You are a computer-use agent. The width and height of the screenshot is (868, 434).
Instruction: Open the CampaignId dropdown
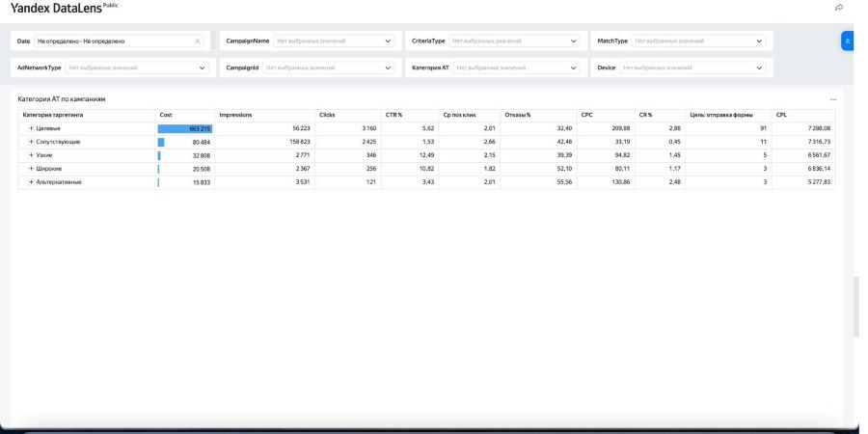pos(328,68)
